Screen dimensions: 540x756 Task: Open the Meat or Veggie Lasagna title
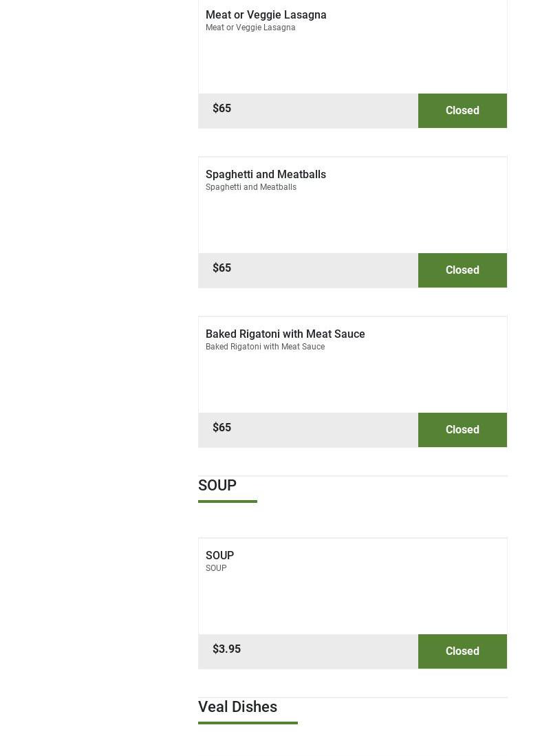[266, 15]
